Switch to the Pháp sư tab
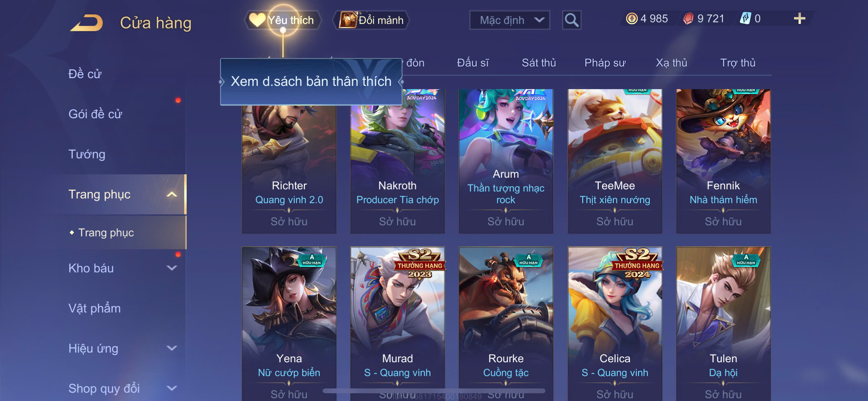The image size is (868, 401). tap(605, 63)
